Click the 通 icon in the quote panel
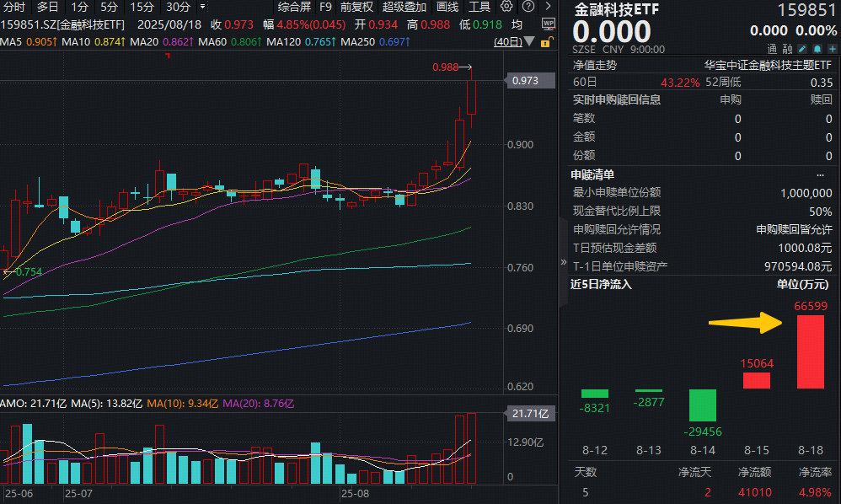This screenshot has width=841, height=504. tap(773, 49)
